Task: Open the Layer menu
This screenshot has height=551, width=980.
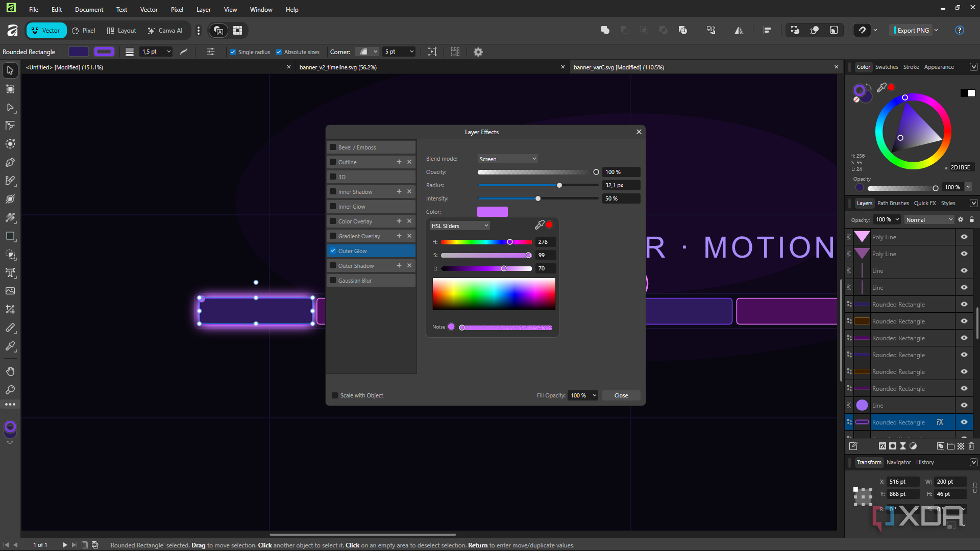Action: (x=203, y=10)
